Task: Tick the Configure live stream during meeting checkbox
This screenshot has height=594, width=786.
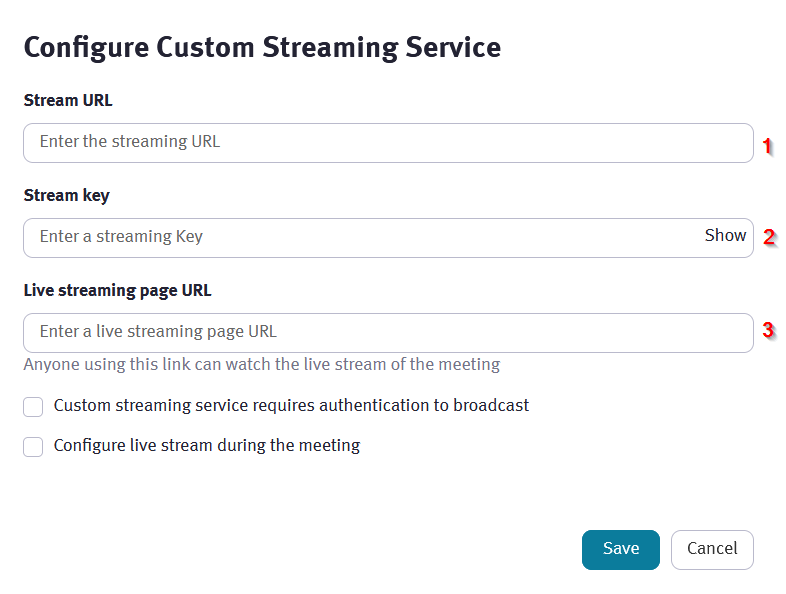Action: pyautogui.click(x=34, y=447)
